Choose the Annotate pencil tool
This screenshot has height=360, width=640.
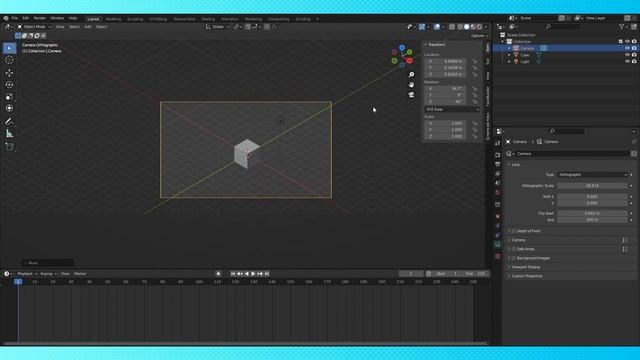[9, 122]
